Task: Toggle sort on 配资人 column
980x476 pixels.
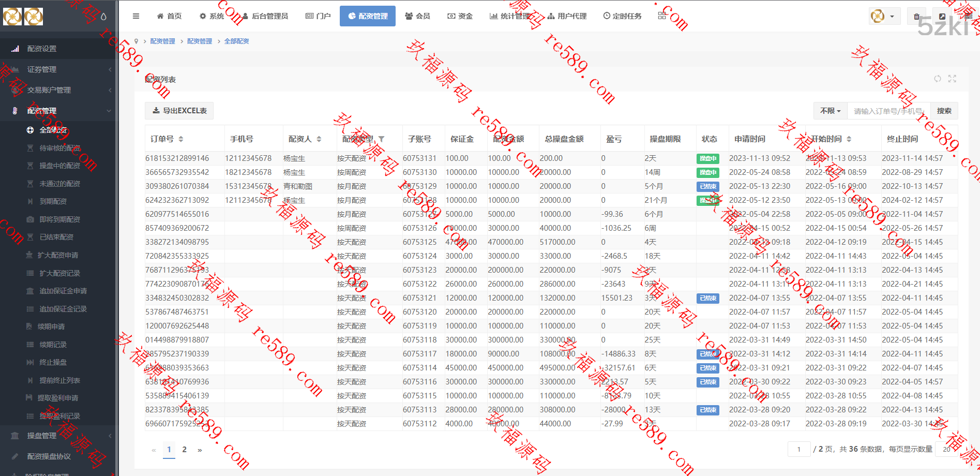Action: click(x=319, y=139)
